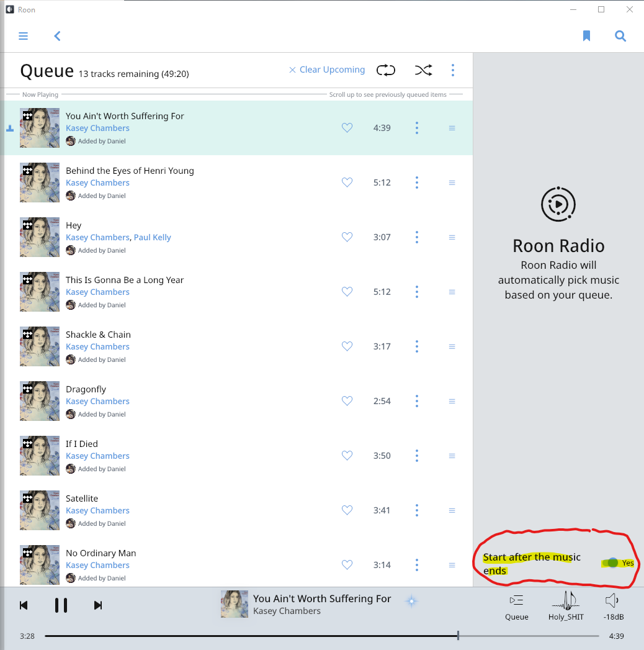Favorite the track If I Died

pos(347,456)
